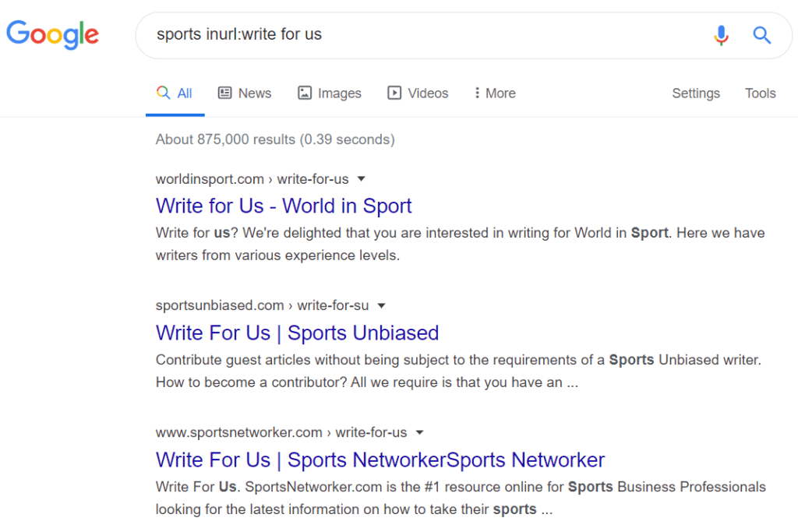This screenshot has height=532, width=798.
Task: Click snippet starting 'Write for us? We're delighted'
Action: [460, 244]
